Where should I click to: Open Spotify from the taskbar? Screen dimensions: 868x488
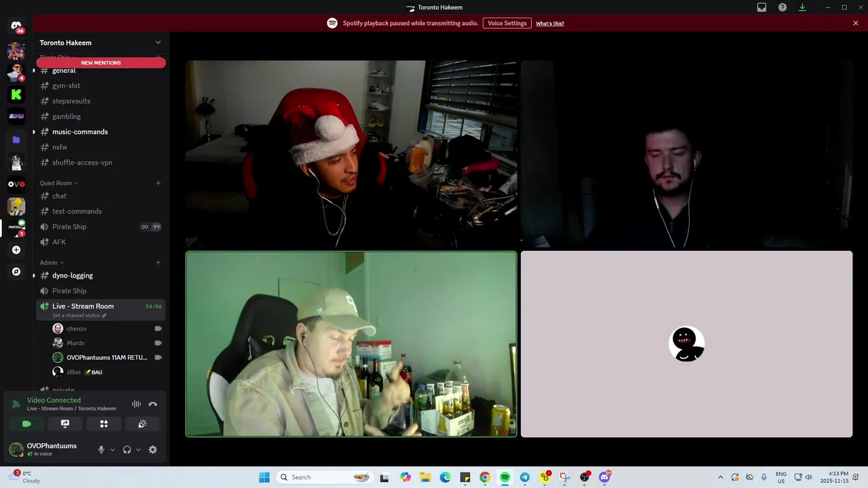(x=505, y=477)
